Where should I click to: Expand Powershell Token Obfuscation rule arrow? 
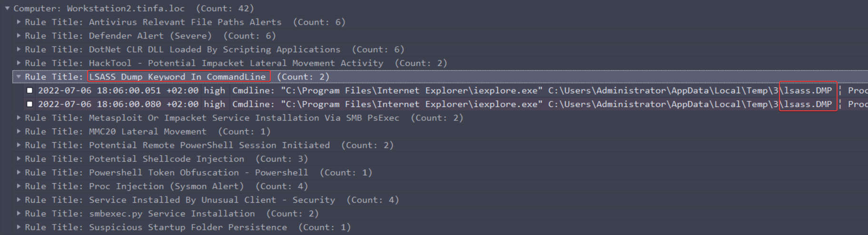tap(19, 172)
